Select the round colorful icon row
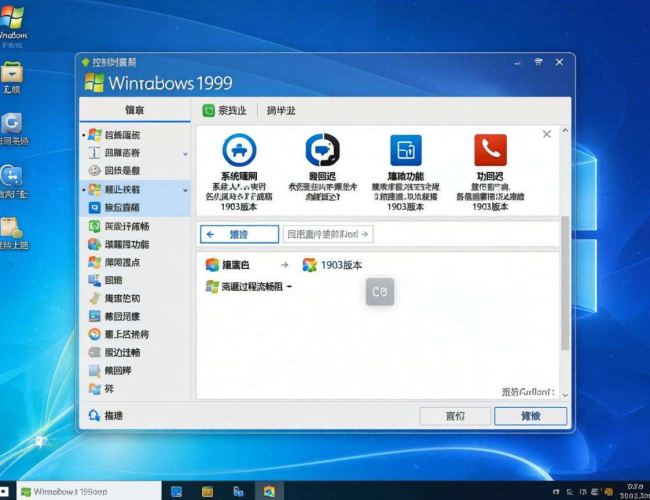 point(228,265)
